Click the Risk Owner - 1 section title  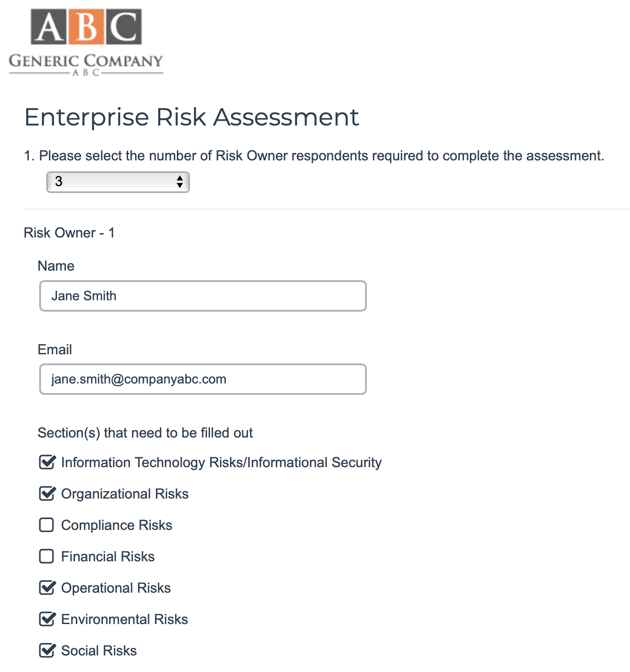[69, 233]
